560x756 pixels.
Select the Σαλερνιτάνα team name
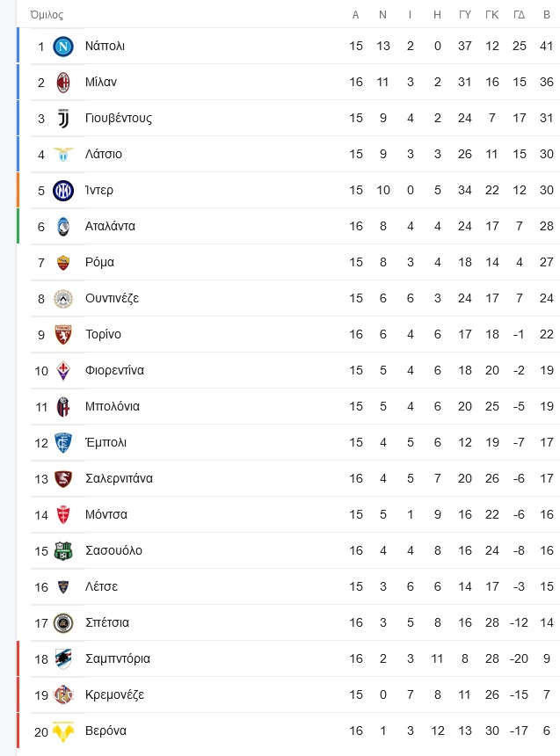120,478
